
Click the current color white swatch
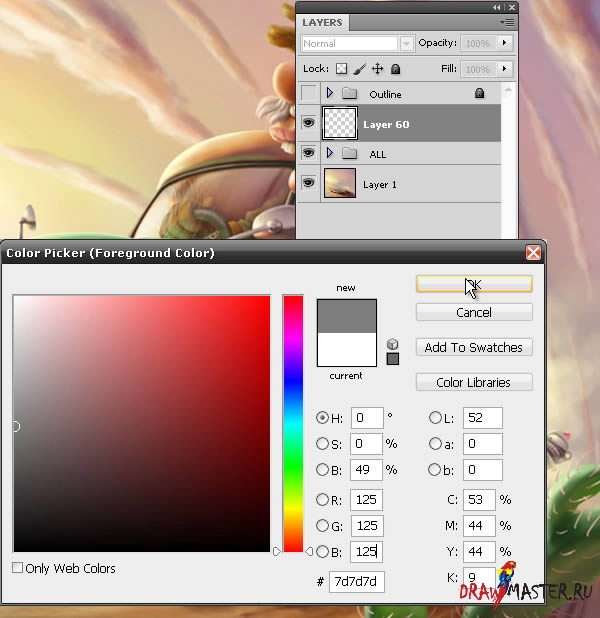point(347,349)
